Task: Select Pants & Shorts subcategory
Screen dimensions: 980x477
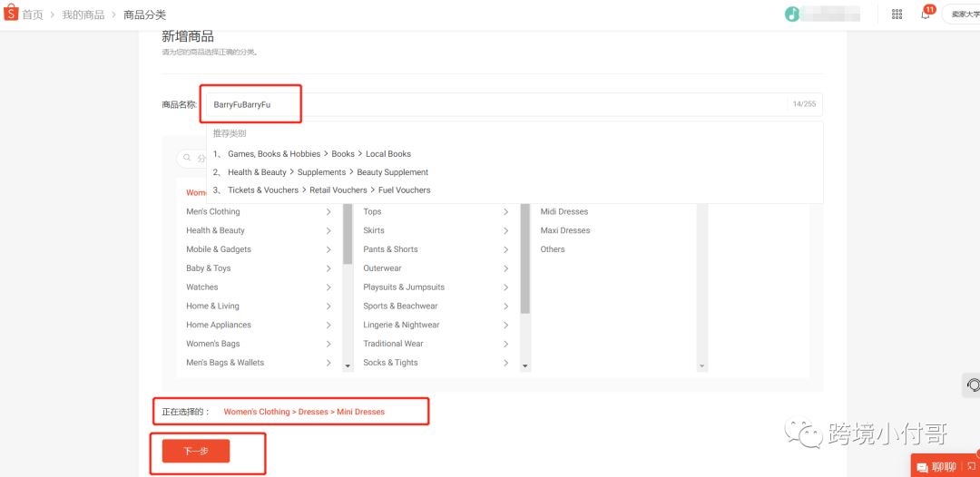Action: point(390,249)
